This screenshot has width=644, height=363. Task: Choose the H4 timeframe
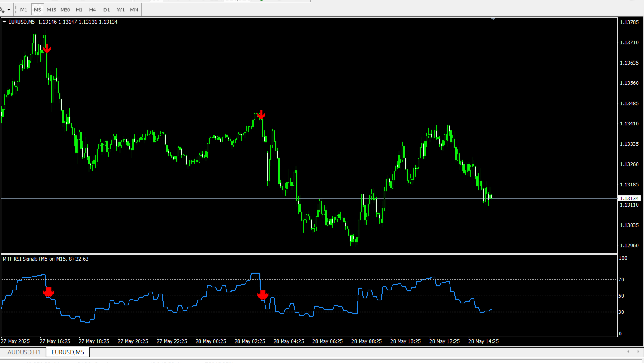(x=93, y=10)
